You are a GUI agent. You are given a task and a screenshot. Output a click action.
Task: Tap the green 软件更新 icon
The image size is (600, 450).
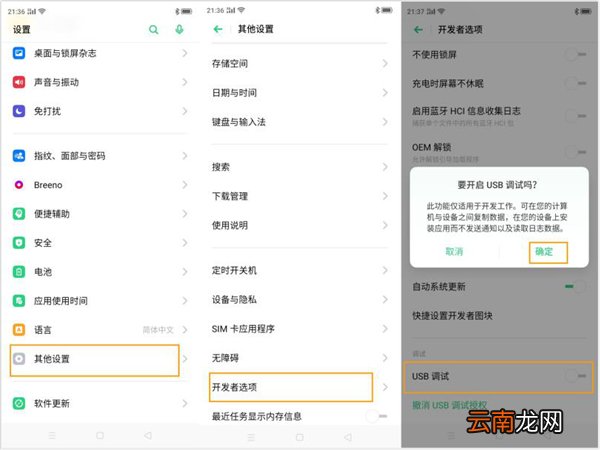click(19, 403)
